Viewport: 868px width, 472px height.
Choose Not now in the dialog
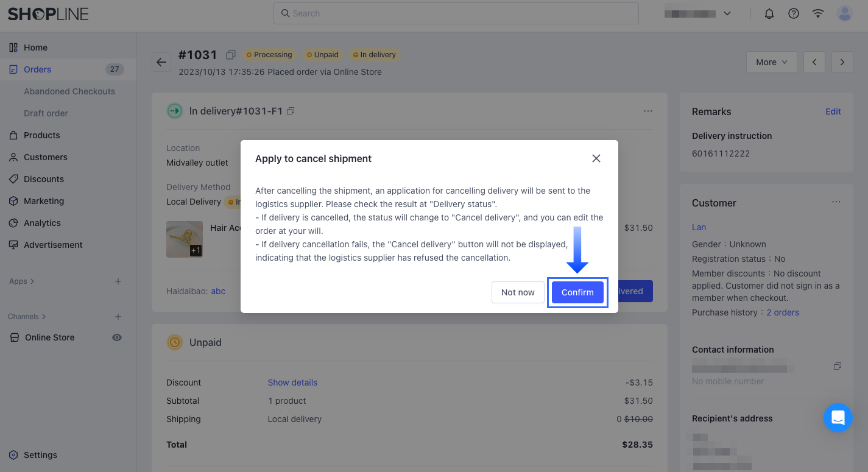(x=518, y=292)
